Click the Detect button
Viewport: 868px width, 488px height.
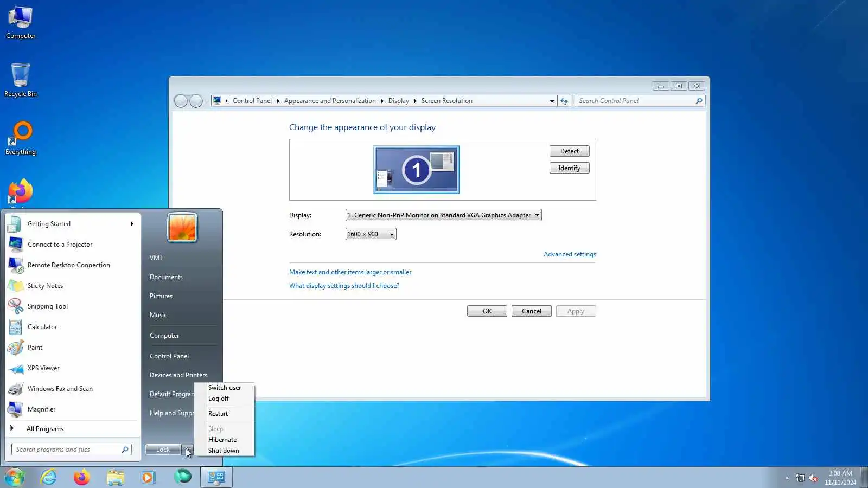(570, 151)
